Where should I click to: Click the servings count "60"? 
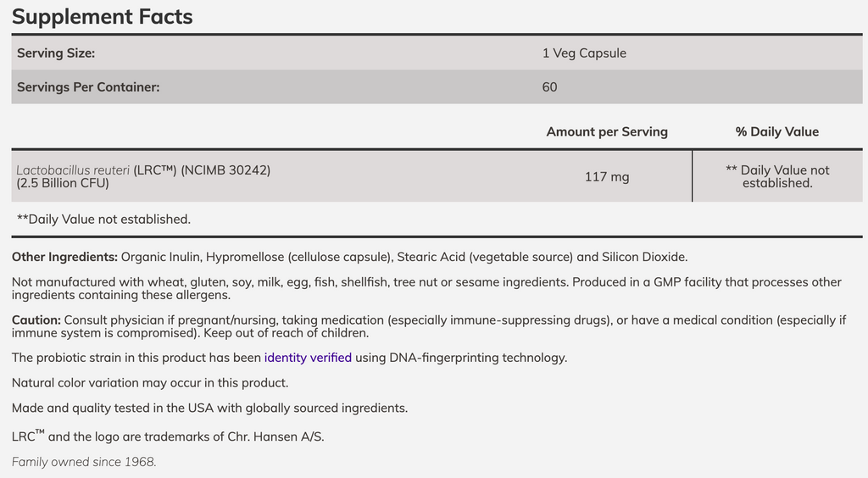pyautogui.click(x=550, y=87)
